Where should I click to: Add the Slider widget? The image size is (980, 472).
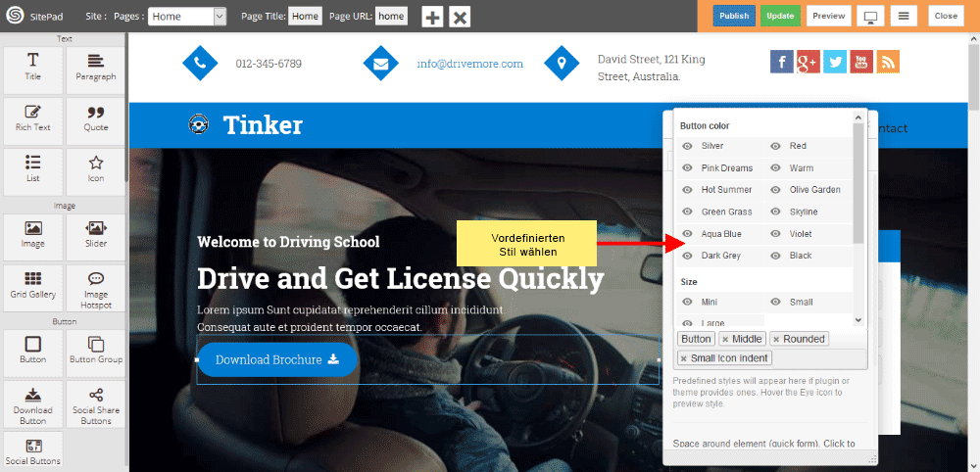pos(96,237)
